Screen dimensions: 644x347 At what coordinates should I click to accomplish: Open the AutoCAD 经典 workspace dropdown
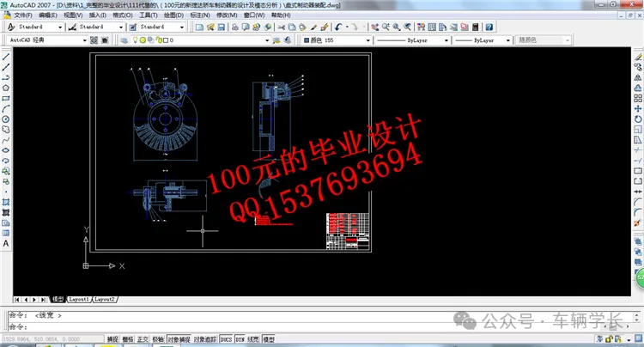(x=85, y=40)
